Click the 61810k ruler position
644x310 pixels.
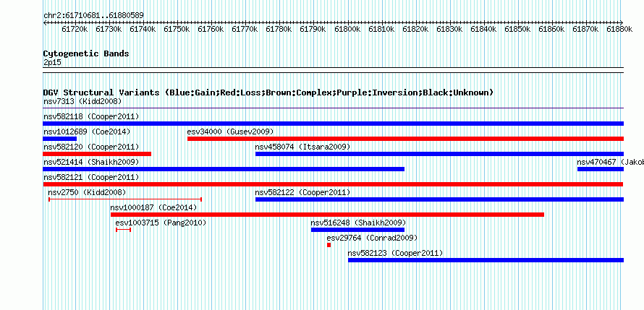pyautogui.click(x=381, y=29)
